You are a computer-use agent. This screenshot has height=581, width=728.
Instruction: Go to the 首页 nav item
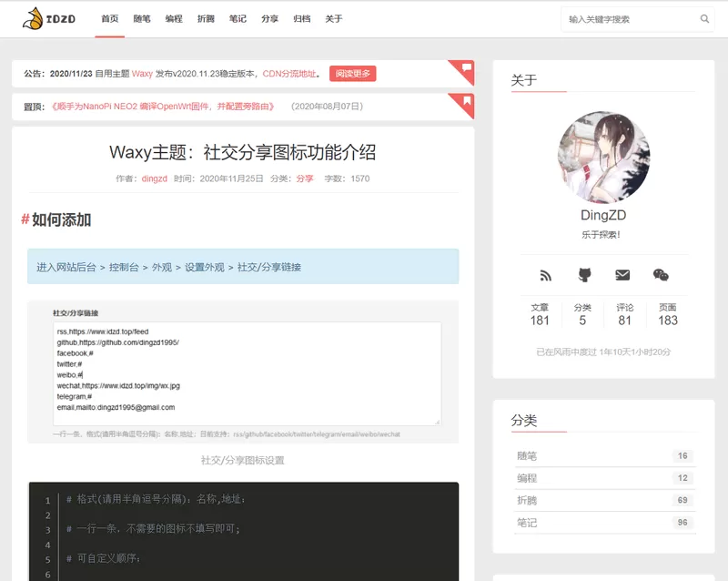(109, 19)
